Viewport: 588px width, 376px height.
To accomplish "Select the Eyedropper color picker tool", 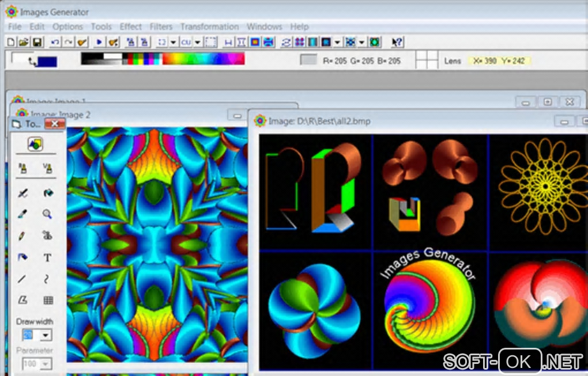I will pos(22,214).
